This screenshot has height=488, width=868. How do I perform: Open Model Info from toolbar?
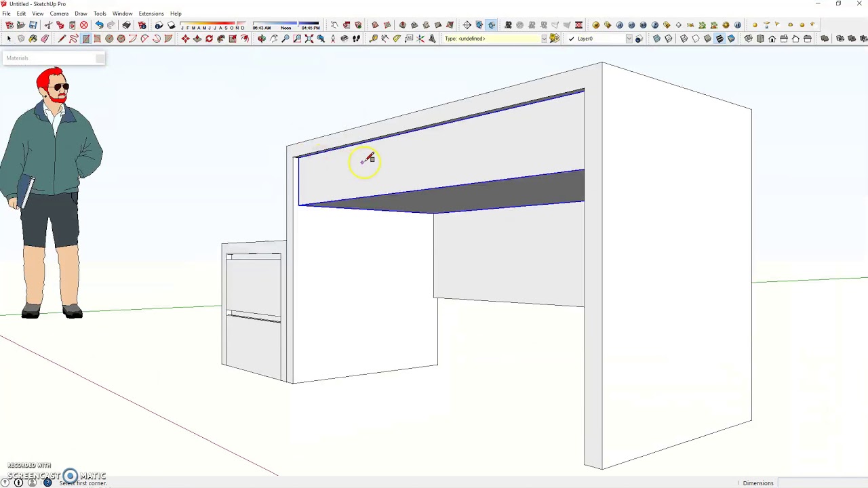click(142, 25)
